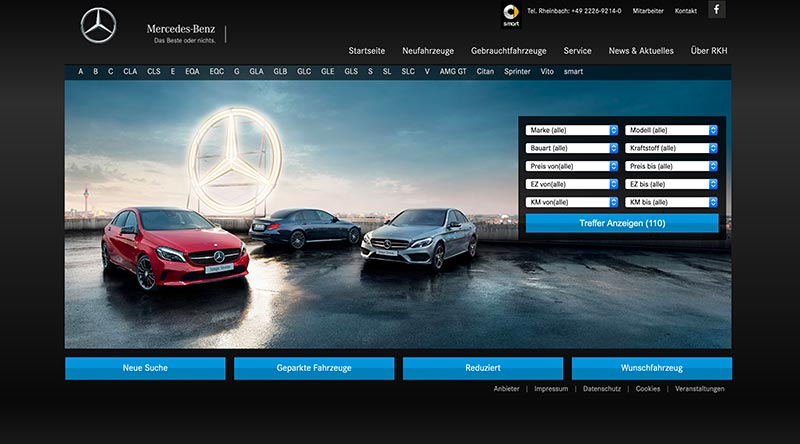Screen dimensions: 800x444
Task: Select the Sprinter model link
Action: coord(517,71)
